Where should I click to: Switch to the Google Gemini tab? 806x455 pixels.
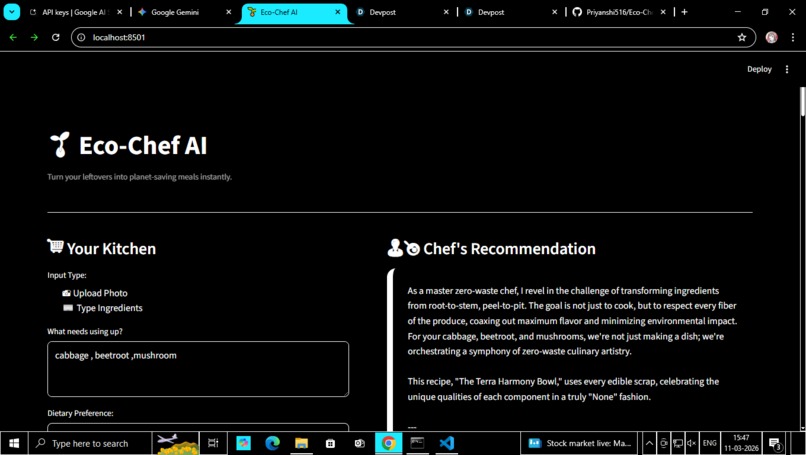pyautogui.click(x=175, y=12)
